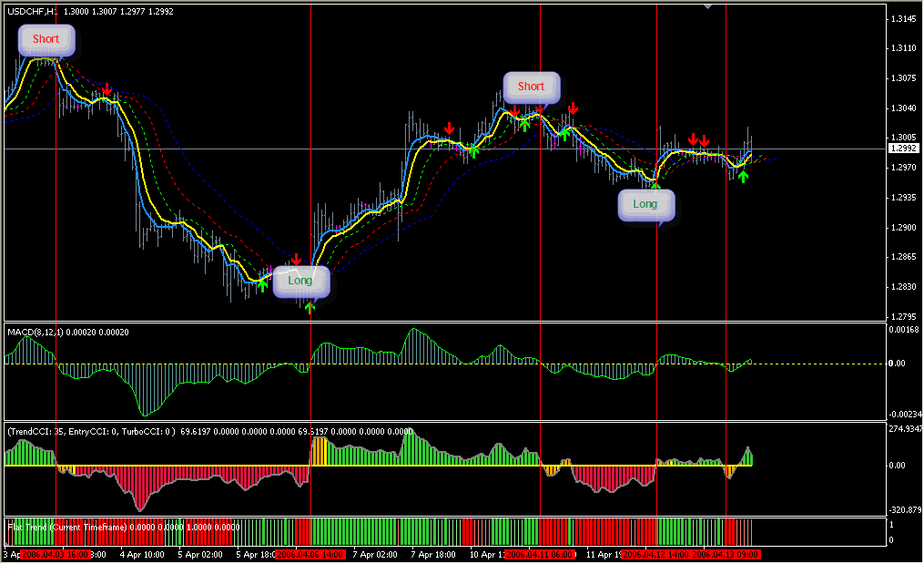Select the red sell arrow between the 10 Apr Short bubble and the 12 Apr Long bubble

click(573, 109)
